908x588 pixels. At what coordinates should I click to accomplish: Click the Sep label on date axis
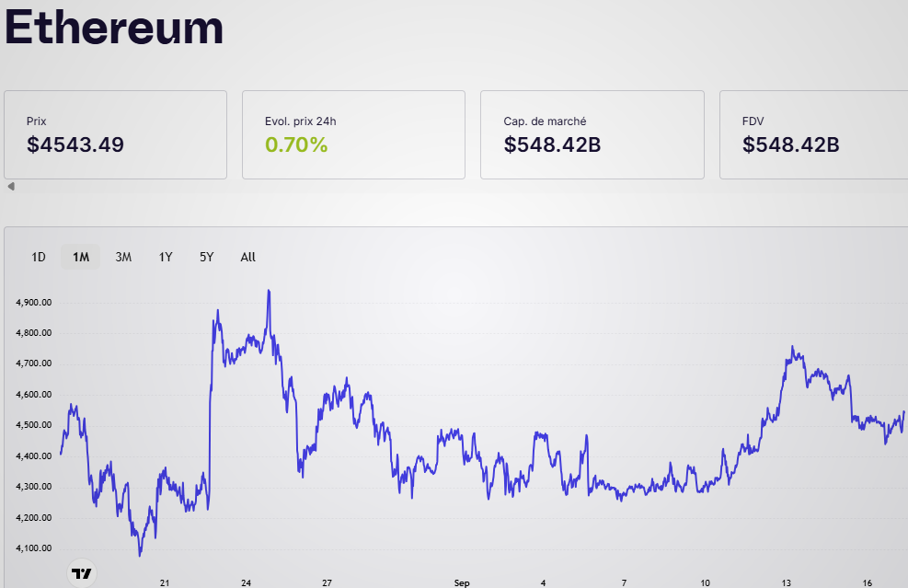[x=462, y=583]
